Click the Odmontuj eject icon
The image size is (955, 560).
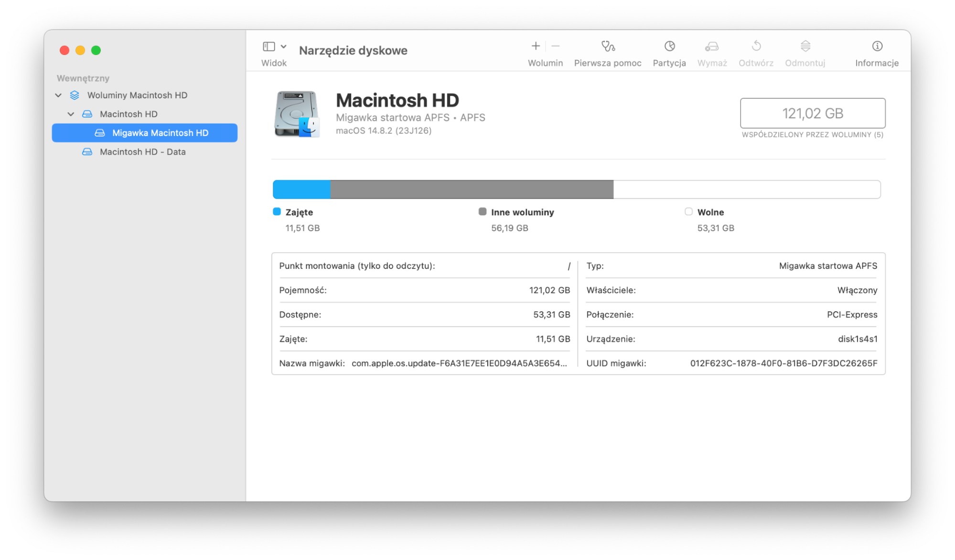coord(805,46)
